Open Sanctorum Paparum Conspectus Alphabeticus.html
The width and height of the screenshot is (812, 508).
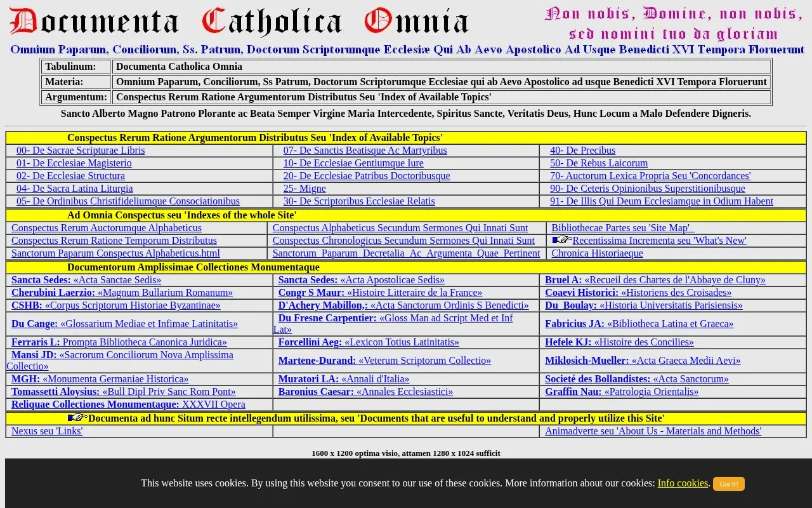coord(115,253)
